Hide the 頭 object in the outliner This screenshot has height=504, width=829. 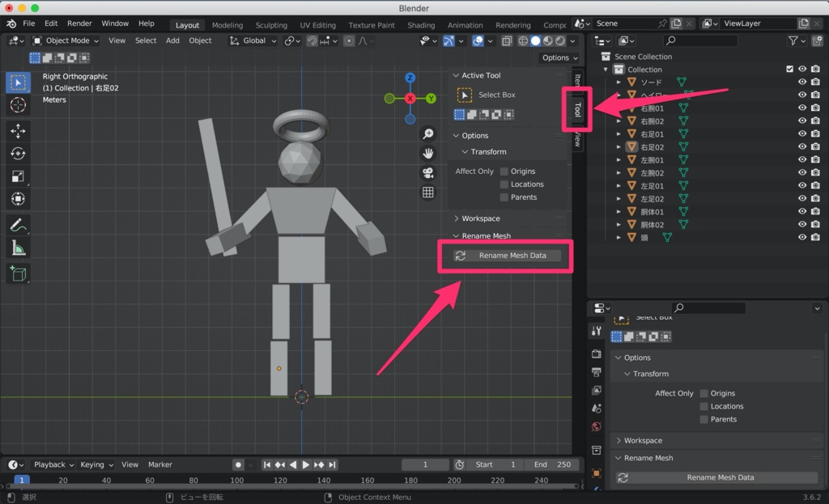(x=802, y=238)
